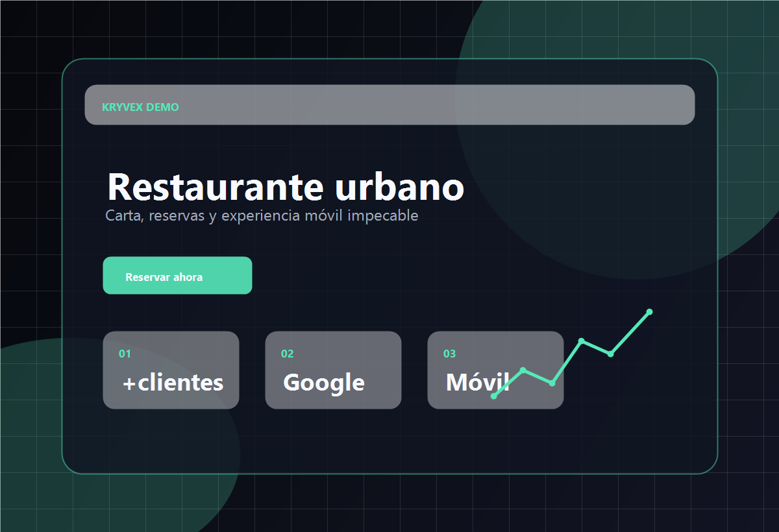779x532 pixels.
Task: Click the Reservar ahora button
Action: coord(177,276)
